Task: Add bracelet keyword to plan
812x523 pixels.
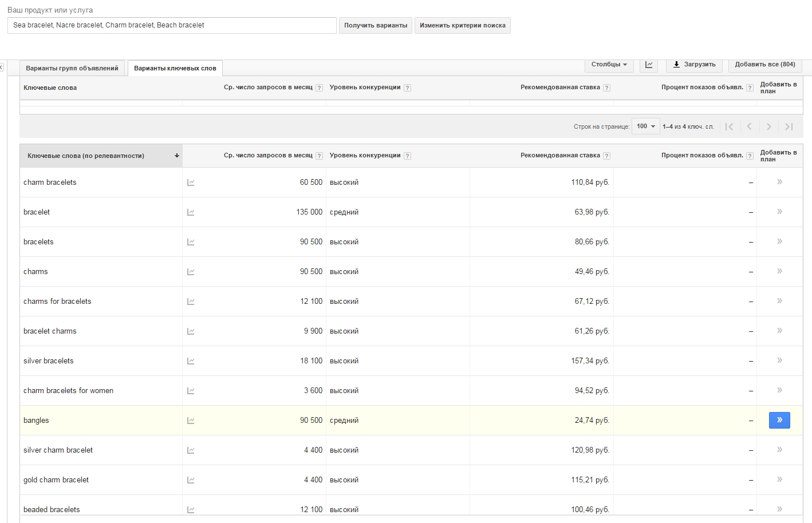Action: pos(779,212)
